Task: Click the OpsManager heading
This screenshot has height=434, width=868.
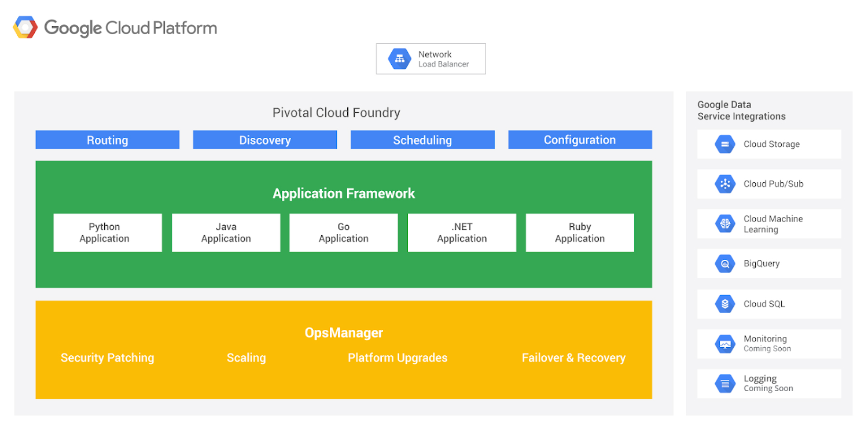Action: (x=344, y=333)
